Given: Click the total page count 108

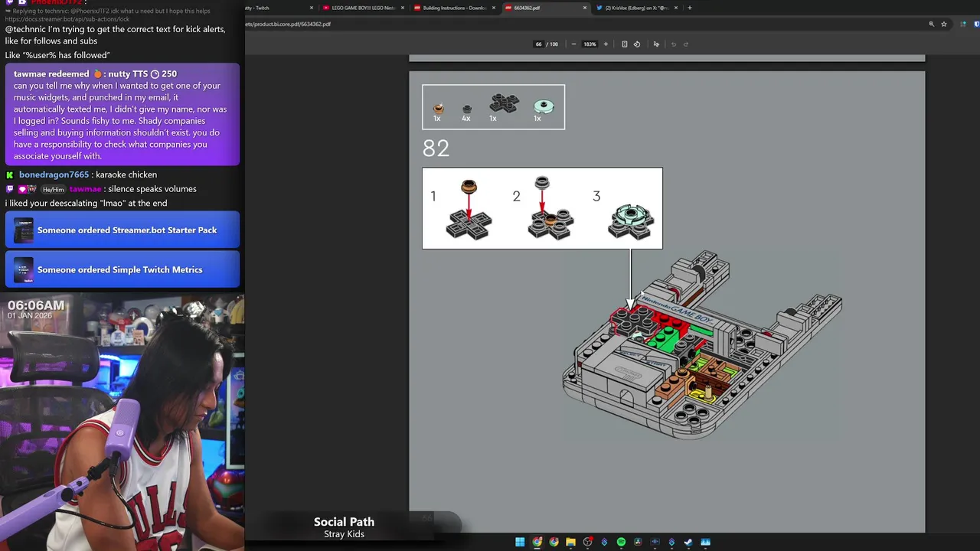Looking at the screenshot, I should coord(554,44).
